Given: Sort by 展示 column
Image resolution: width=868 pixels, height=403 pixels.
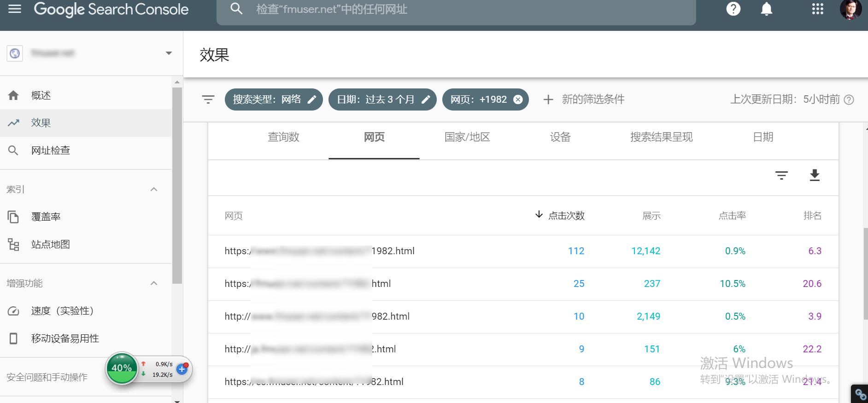Looking at the screenshot, I should tap(651, 216).
